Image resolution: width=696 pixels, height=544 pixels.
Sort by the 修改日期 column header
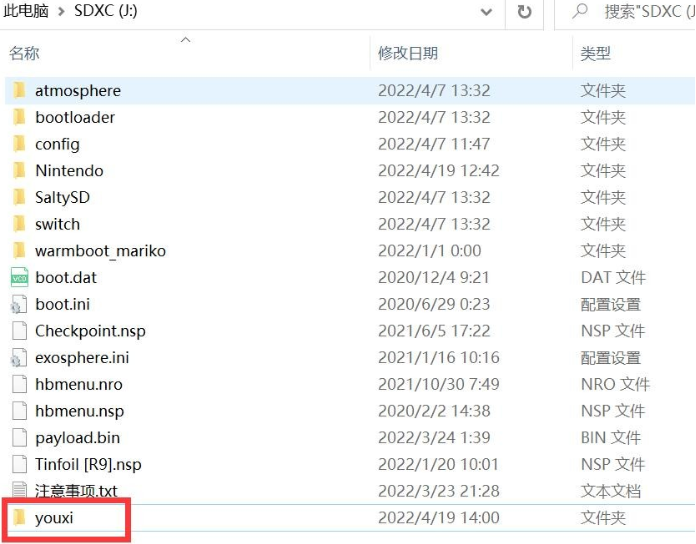[408, 53]
